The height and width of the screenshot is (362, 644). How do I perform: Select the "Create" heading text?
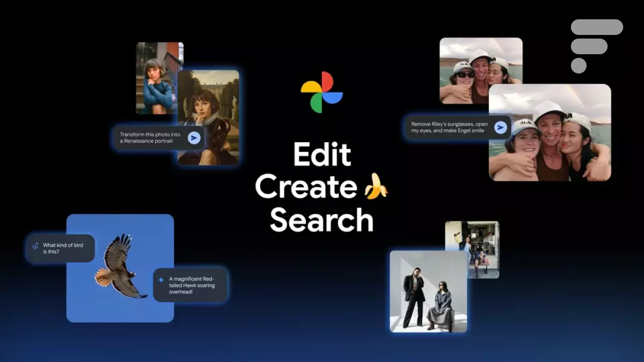306,187
